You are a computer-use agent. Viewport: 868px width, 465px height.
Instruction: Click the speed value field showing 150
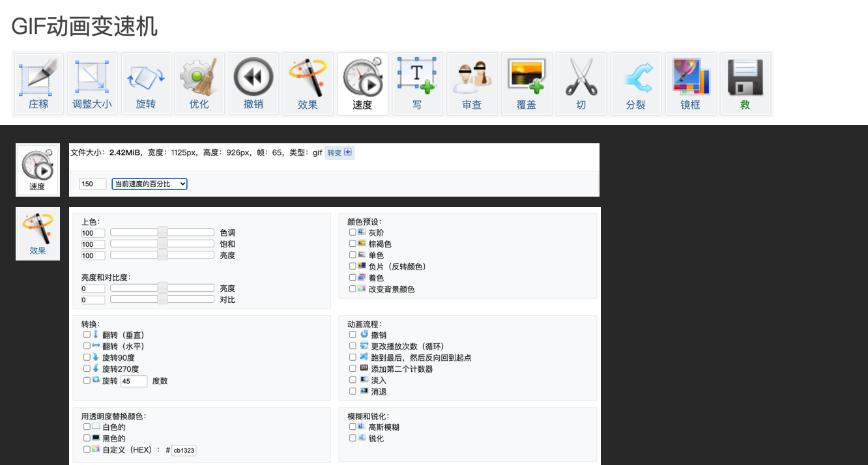93,184
